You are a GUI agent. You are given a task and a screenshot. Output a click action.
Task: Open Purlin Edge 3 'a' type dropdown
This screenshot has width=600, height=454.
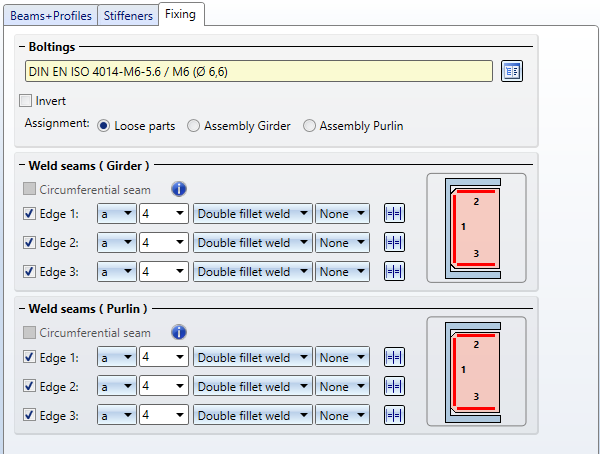point(117,415)
